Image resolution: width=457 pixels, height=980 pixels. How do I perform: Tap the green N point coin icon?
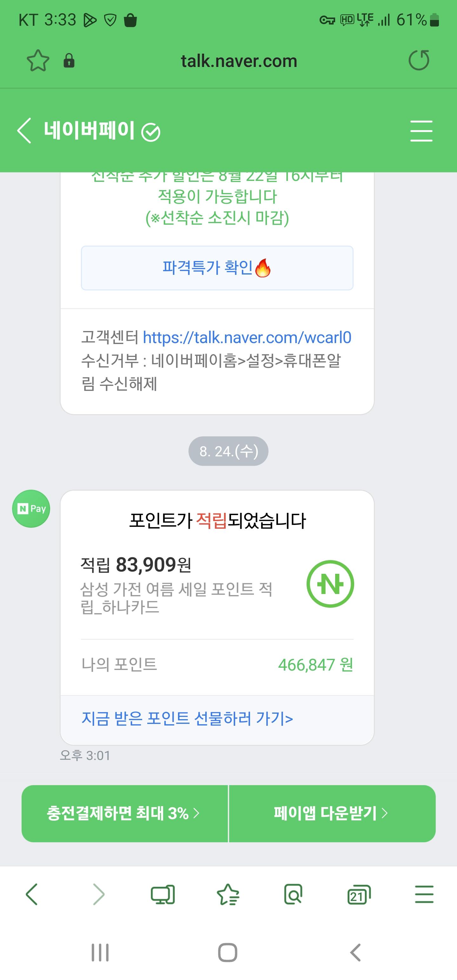[x=330, y=584]
